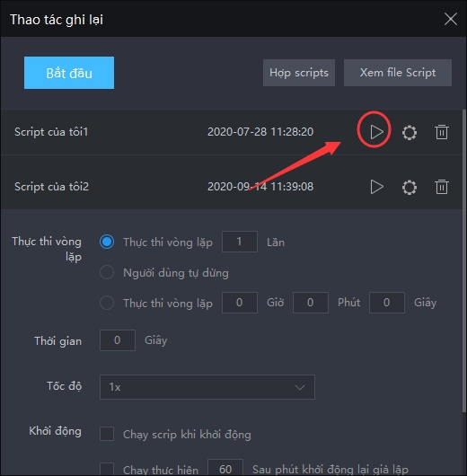The image size is (467, 476).
Task: Click the restart minutes field showing 60
Action: [225, 468]
